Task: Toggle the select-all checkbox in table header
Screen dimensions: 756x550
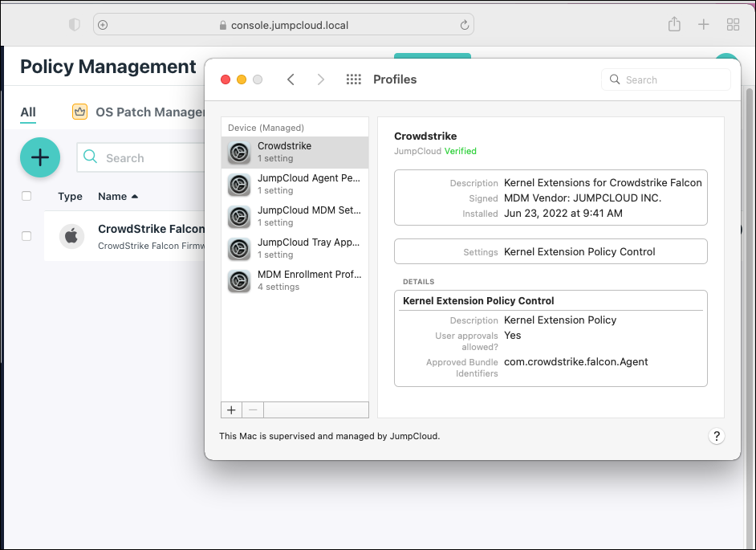Action: tap(26, 196)
